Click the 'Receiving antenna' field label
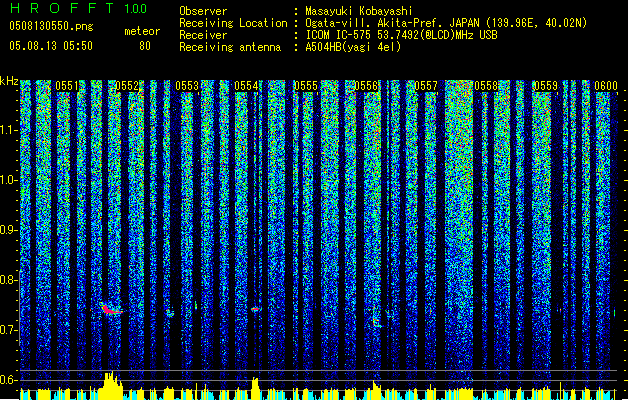Image resolution: width=629 pixels, height=400 pixels. coord(230,47)
